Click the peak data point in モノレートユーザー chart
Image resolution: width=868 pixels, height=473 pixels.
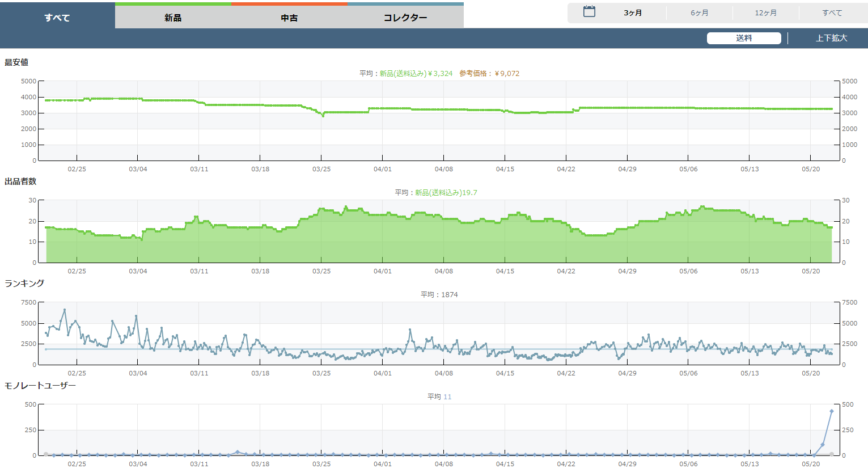(832, 411)
